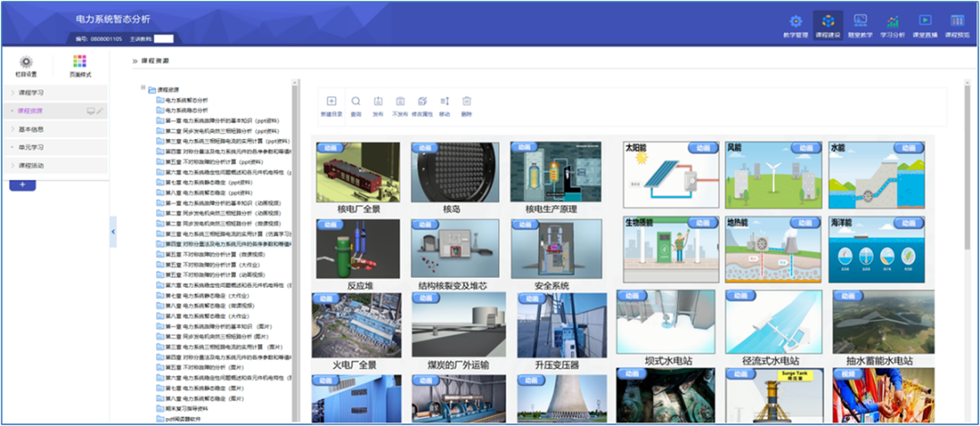Click the 移动 toolbar icon

click(x=445, y=102)
